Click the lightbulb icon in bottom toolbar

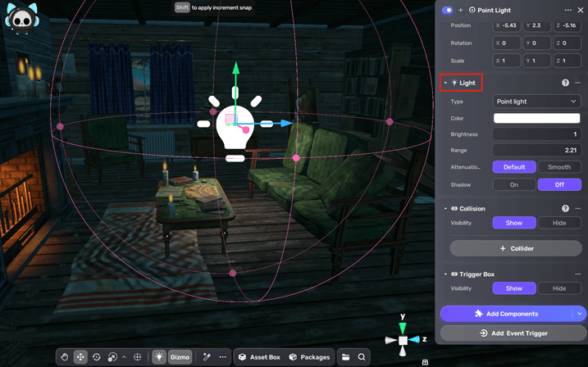tap(159, 357)
